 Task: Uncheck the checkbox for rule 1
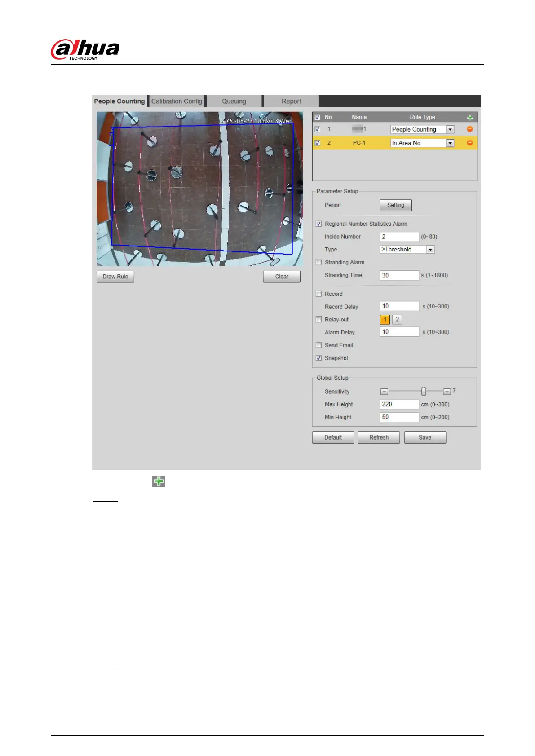pyautogui.click(x=318, y=129)
